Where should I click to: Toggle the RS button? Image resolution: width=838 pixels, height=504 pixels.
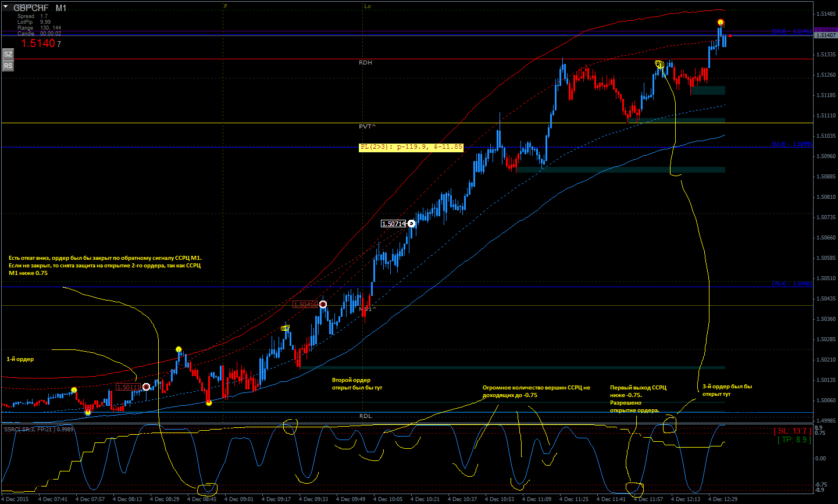click(x=8, y=66)
